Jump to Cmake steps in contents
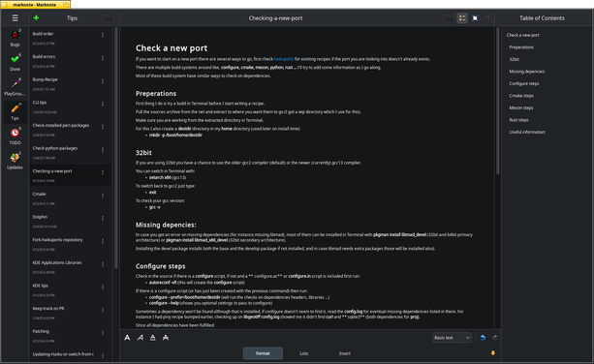 (521, 96)
